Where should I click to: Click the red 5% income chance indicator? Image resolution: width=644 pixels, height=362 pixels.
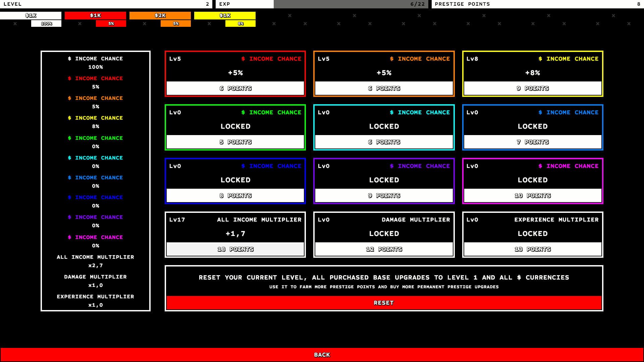pyautogui.click(x=111, y=23)
